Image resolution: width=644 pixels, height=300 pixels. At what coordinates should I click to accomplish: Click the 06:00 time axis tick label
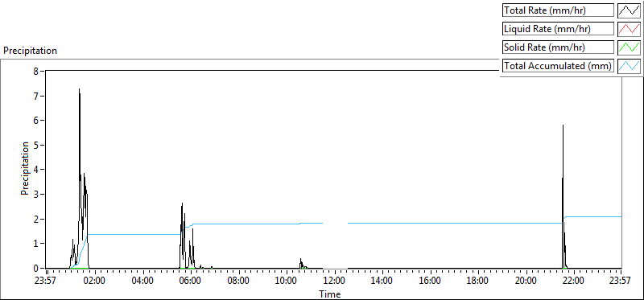click(191, 282)
